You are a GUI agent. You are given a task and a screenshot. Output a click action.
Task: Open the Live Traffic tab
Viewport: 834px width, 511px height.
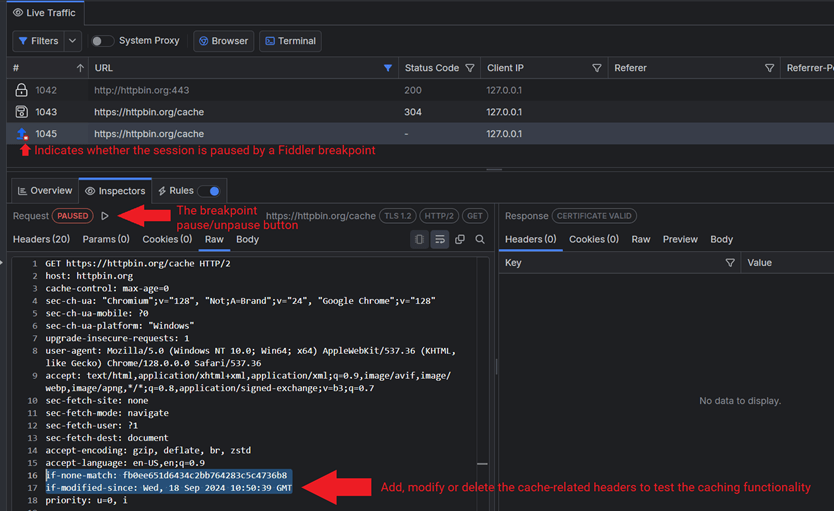point(45,13)
